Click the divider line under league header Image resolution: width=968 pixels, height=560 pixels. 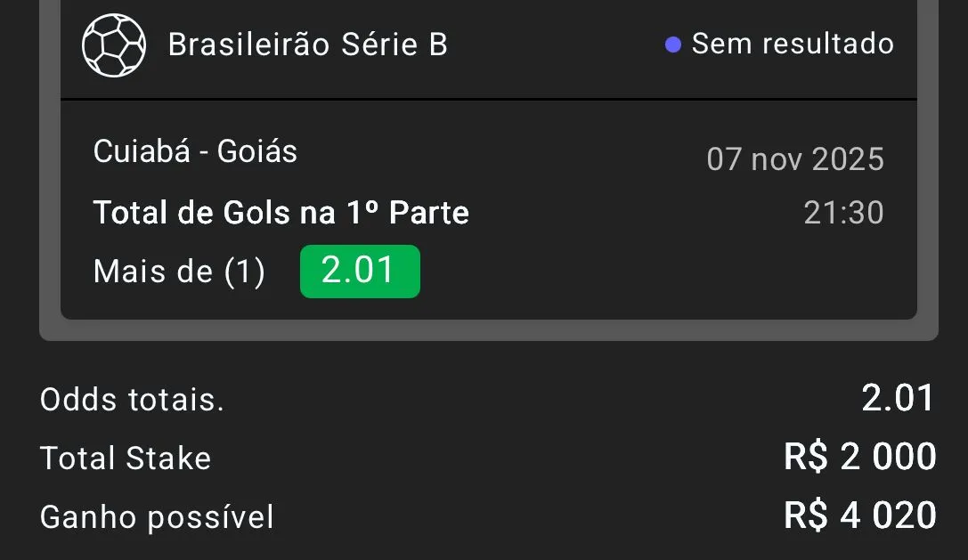click(488, 99)
